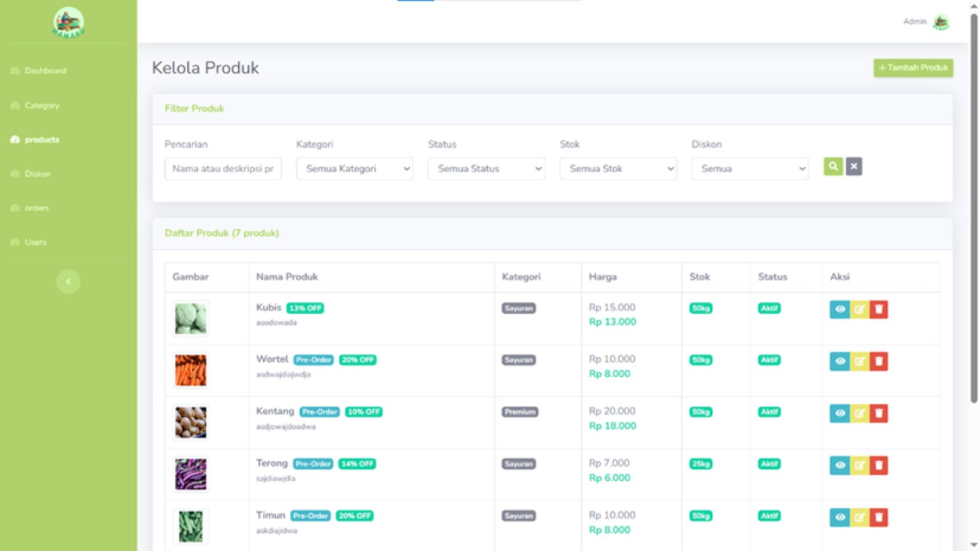
Task: Open the Semua Kategori dropdown
Action: tap(355, 169)
